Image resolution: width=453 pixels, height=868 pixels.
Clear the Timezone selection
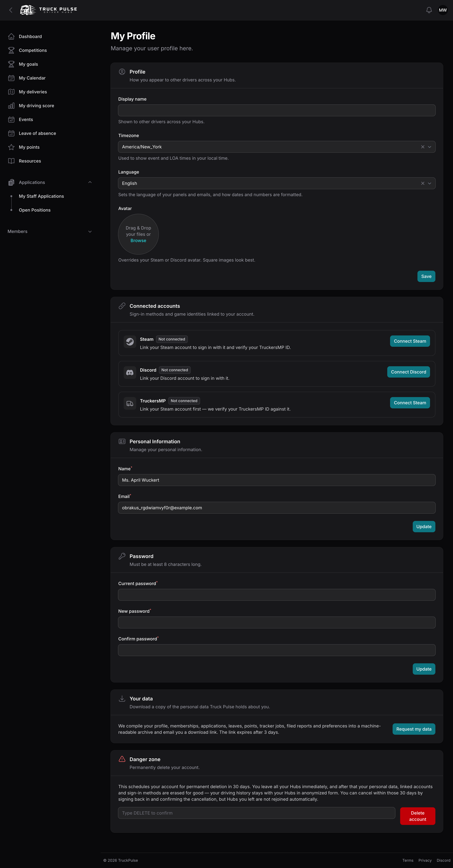[x=423, y=147]
